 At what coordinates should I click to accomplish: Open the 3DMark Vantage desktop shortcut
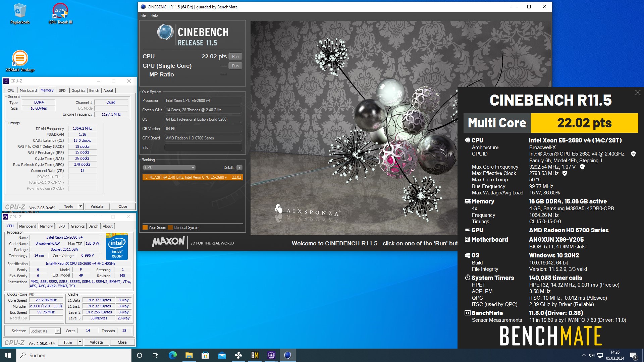pyautogui.click(x=20, y=61)
